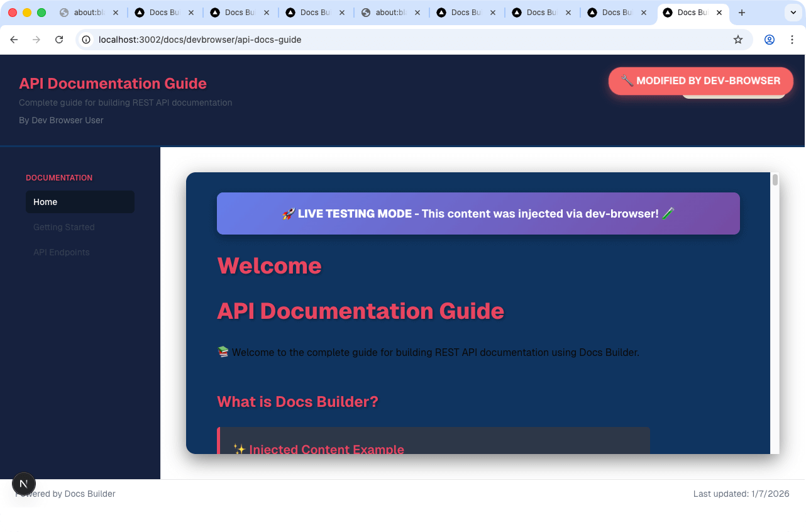Select API Endpoints in the documentation sidebar
806x532 pixels.
point(61,252)
